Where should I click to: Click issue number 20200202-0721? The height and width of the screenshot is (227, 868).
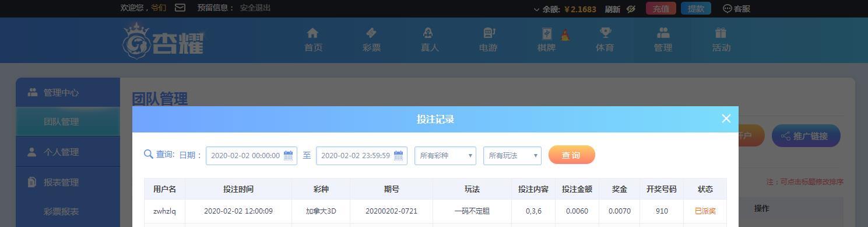click(392, 211)
